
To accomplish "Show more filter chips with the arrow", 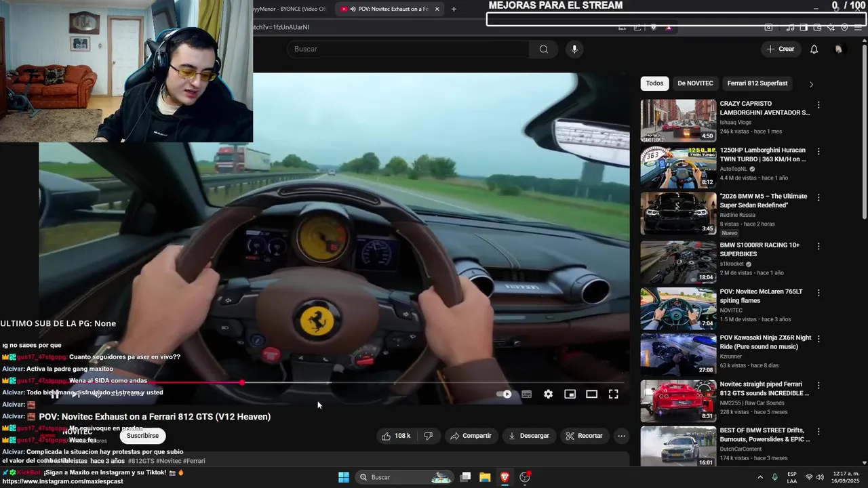I will coord(811,84).
